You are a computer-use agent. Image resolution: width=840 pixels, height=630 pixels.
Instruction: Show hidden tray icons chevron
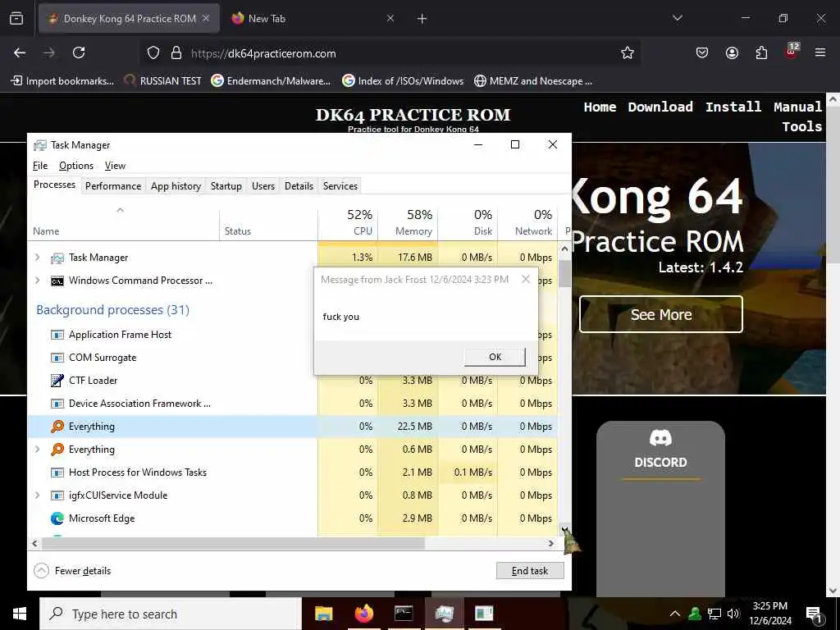pos(675,614)
